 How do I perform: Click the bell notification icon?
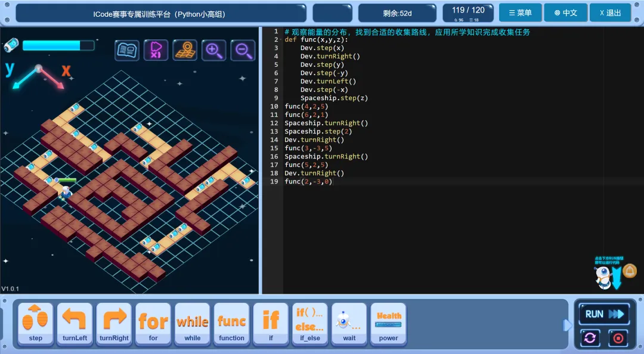(629, 271)
